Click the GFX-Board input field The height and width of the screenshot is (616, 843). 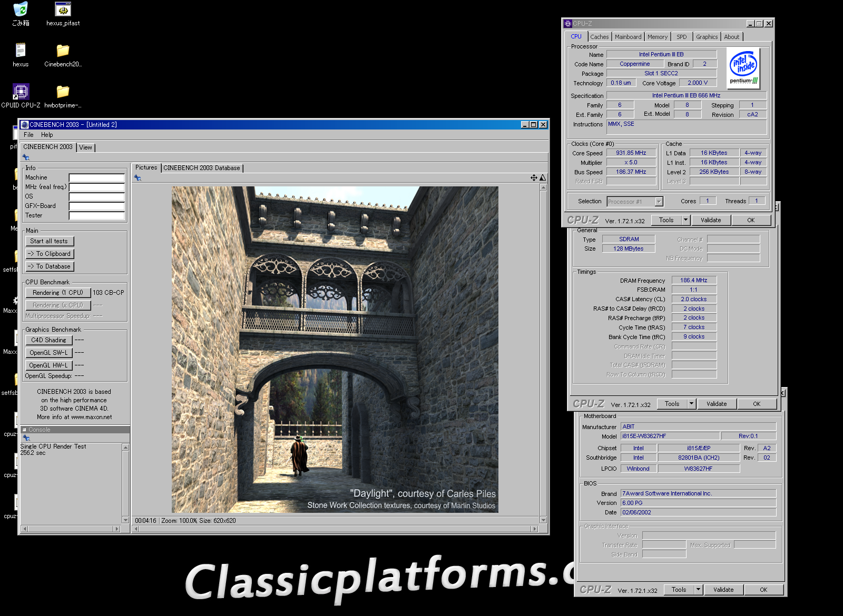click(x=97, y=206)
